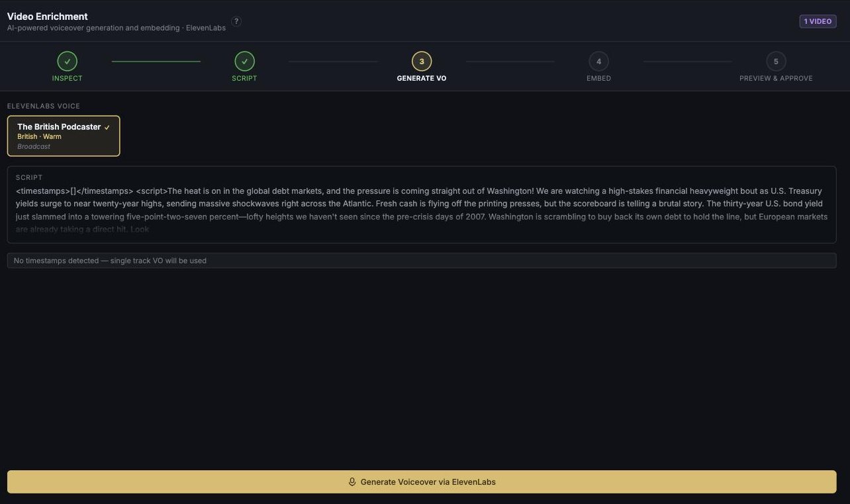Click the GENERATE VO step label
Image resolution: width=850 pixels, height=504 pixels.
[x=422, y=78]
